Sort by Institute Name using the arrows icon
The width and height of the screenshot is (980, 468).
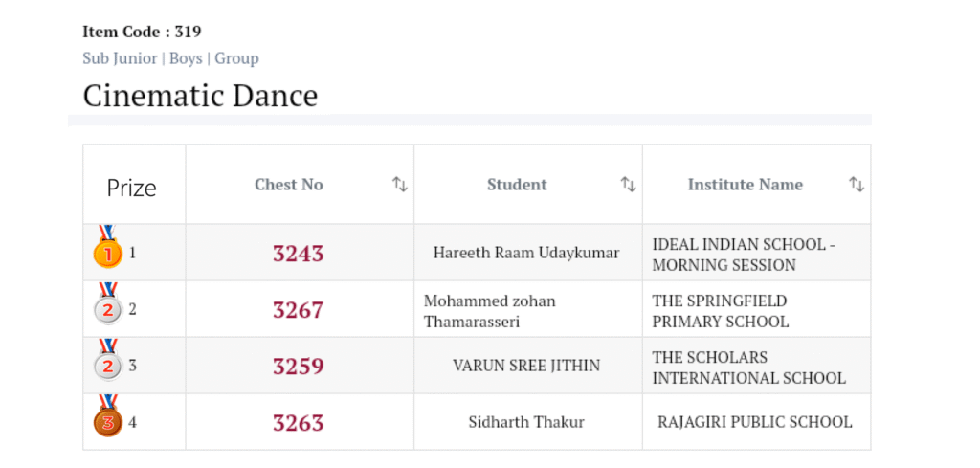pyautogui.click(x=857, y=184)
